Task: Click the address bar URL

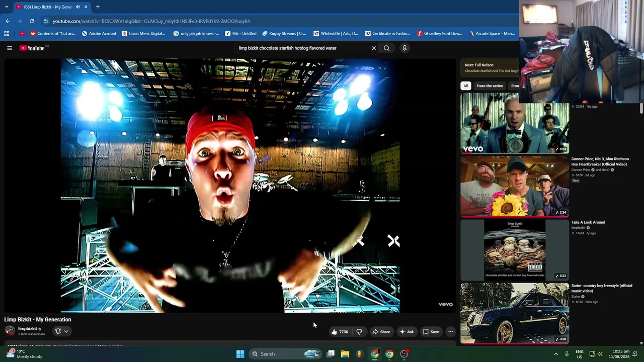Action: 151,21
